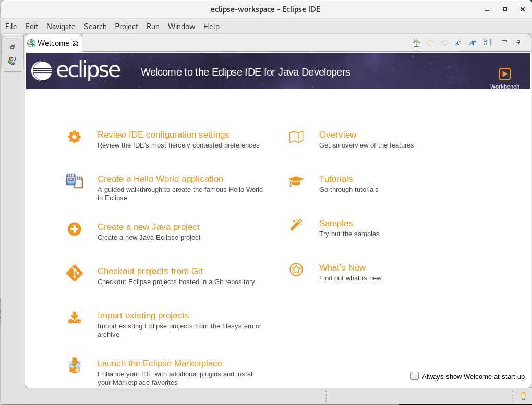Open Create a new Java project link

click(x=148, y=227)
